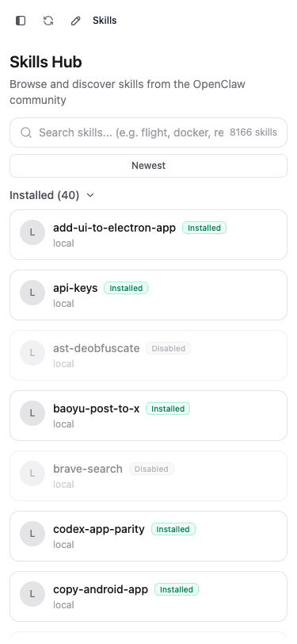Click the avatar of baoyu-post-to-x

point(32,413)
